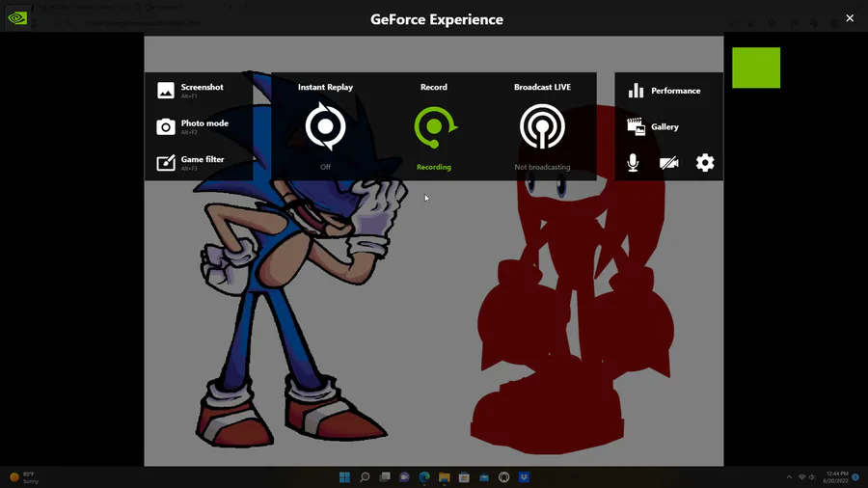Image resolution: width=868 pixels, height=488 pixels.
Task: Open the volume tray icon
Action: pos(812,477)
